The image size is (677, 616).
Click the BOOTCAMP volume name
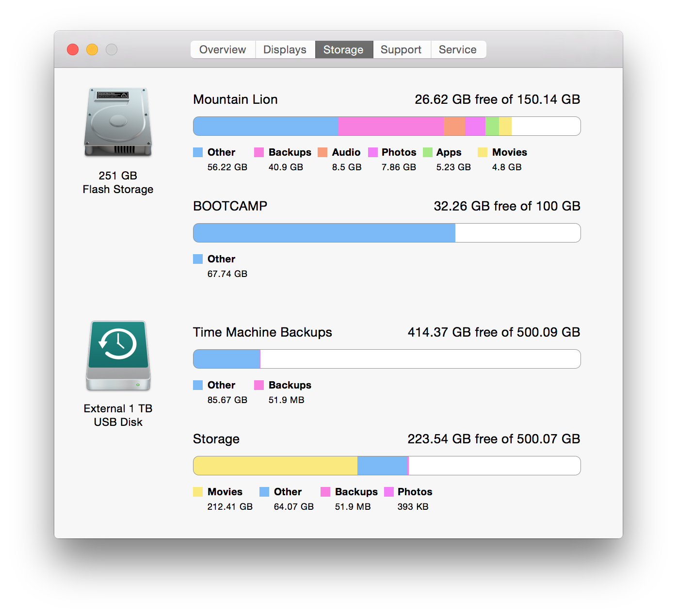(230, 206)
